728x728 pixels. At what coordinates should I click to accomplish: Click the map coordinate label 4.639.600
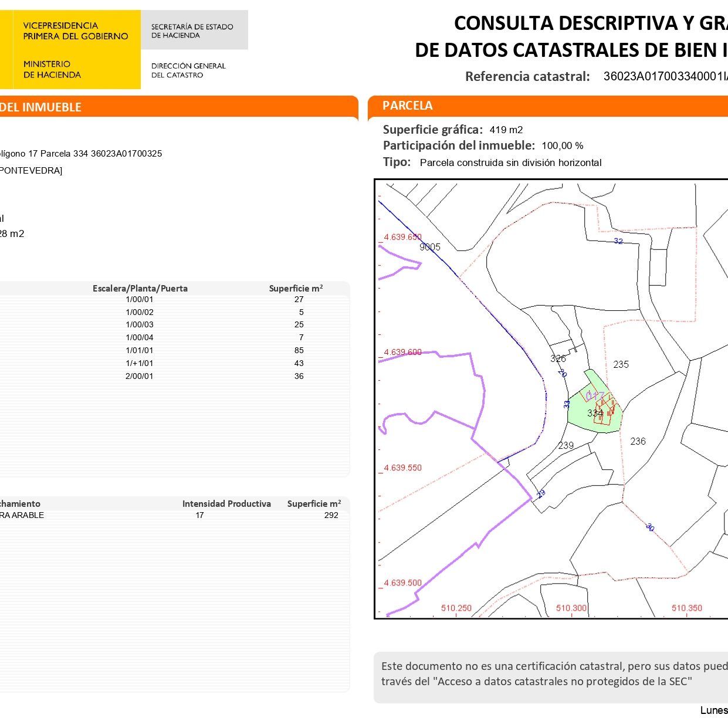point(403,352)
